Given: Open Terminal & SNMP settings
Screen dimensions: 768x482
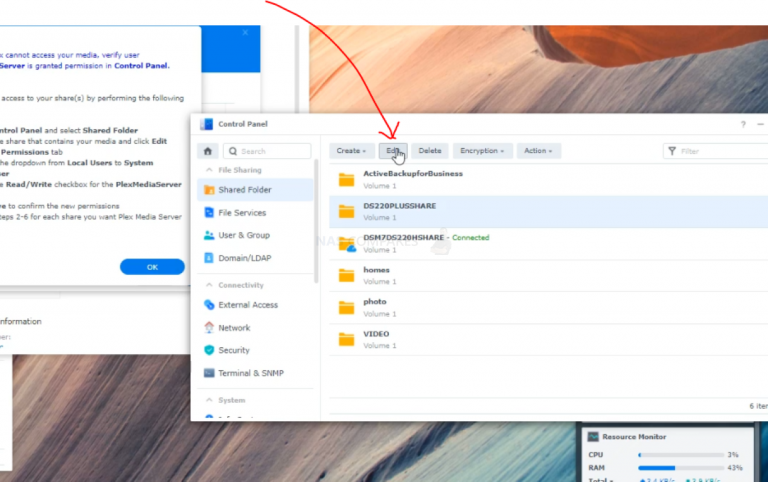Looking at the screenshot, I should tap(250, 373).
